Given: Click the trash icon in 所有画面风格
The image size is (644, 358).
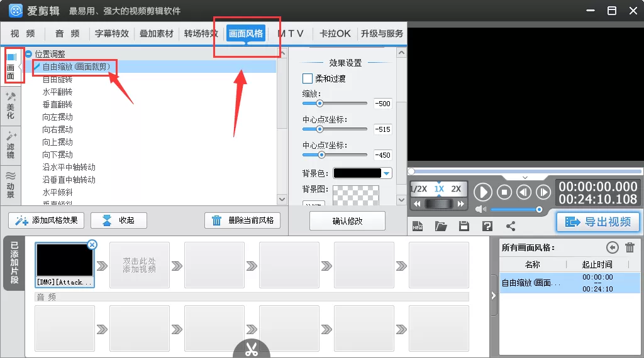Looking at the screenshot, I should coord(630,247).
